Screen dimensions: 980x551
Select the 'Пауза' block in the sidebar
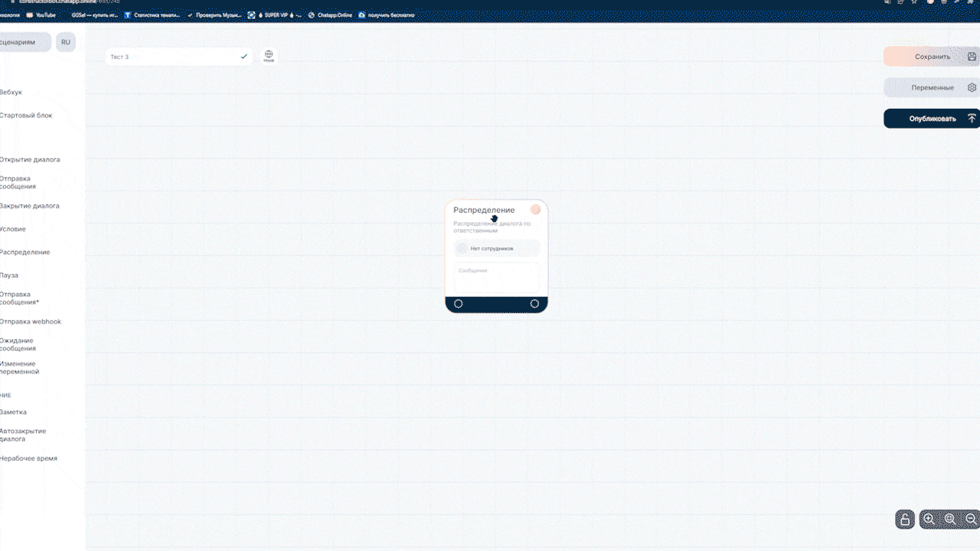pos(9,275)
